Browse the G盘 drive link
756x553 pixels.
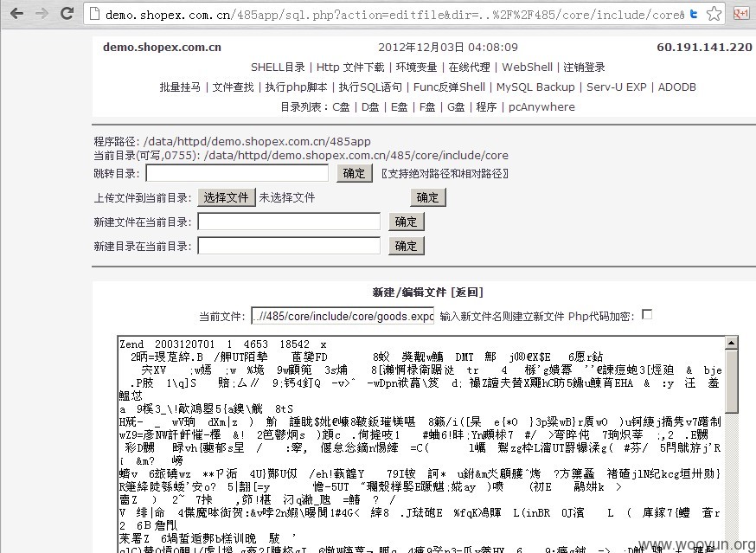point(456,106)
